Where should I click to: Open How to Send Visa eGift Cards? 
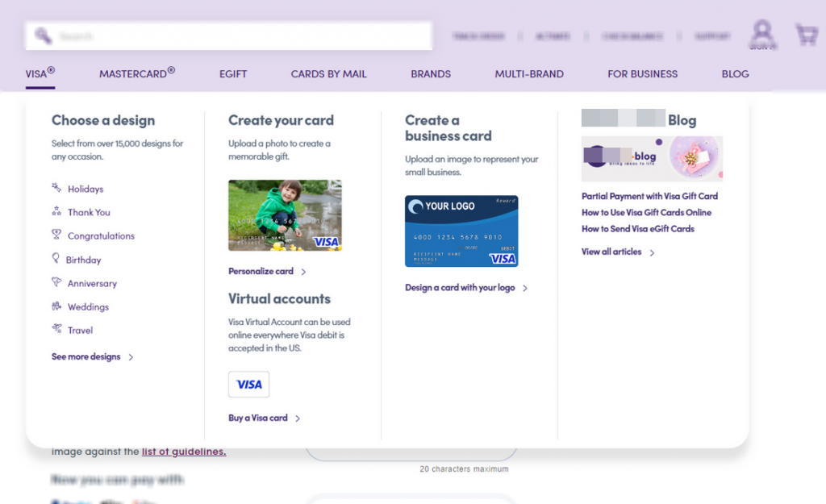coord(638,228)
